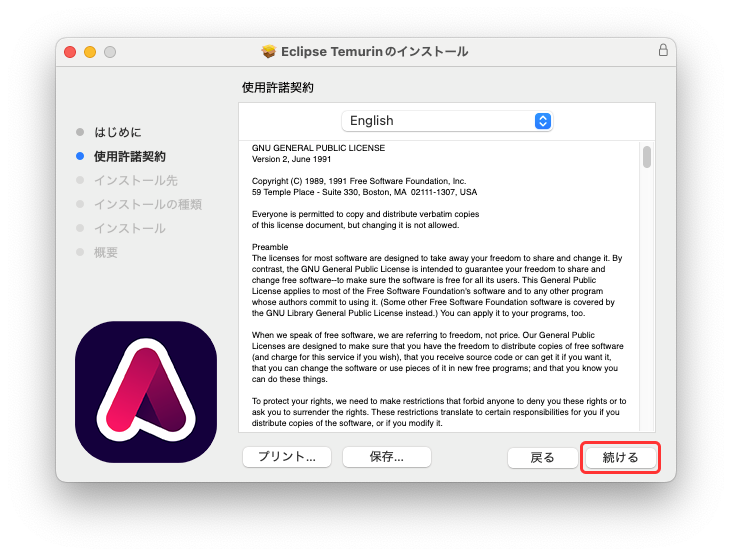This screenshot has width=732, height=556.
Task: Select the インストール step in sidebar
Action: [130, 228]
